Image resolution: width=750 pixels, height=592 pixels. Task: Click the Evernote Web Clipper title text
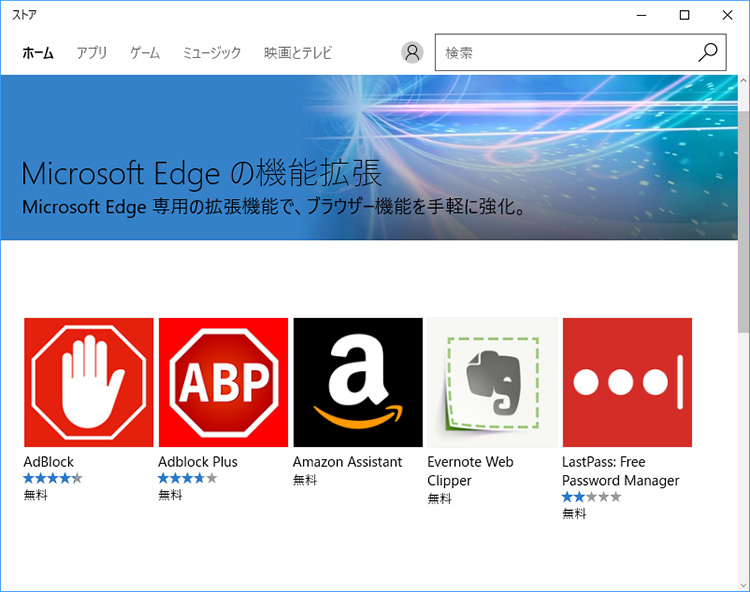tap(470, 471)
